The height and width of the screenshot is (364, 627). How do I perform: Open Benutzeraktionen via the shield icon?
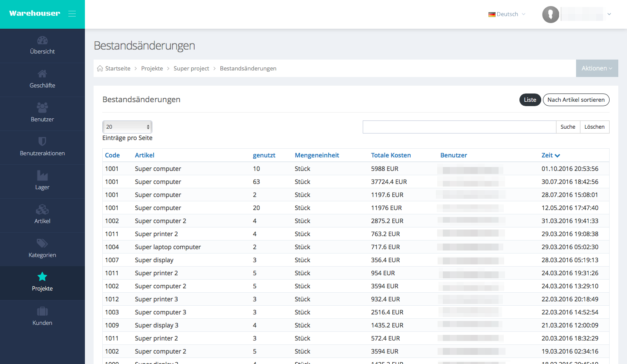pos(42,141)
